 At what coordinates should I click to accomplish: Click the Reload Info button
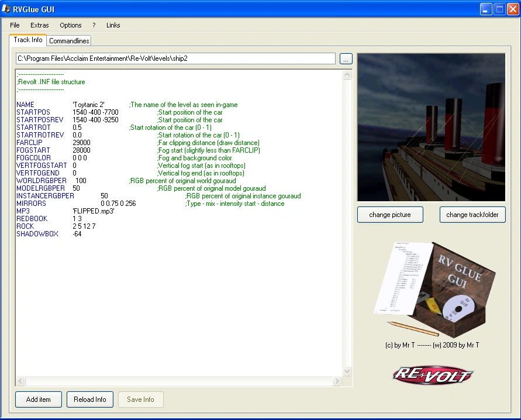(x=90, y=400)
